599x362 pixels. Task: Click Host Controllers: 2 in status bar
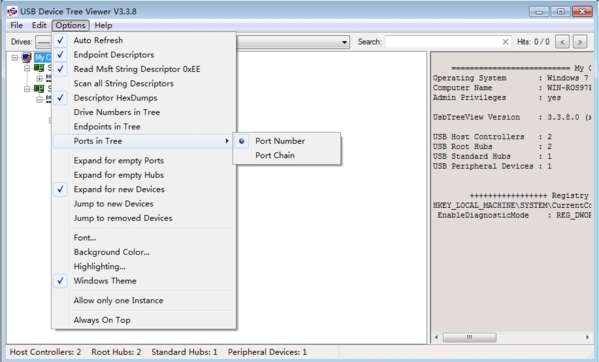(45, 352)
